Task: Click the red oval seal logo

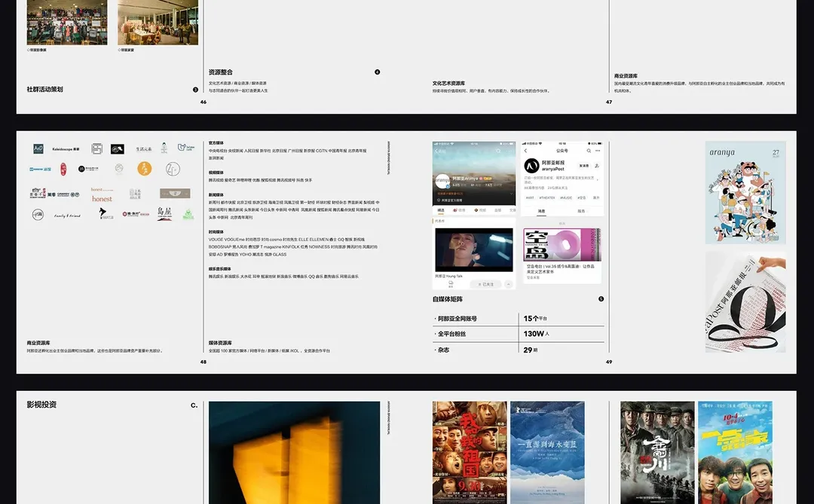Action: (x=63, y=170)
